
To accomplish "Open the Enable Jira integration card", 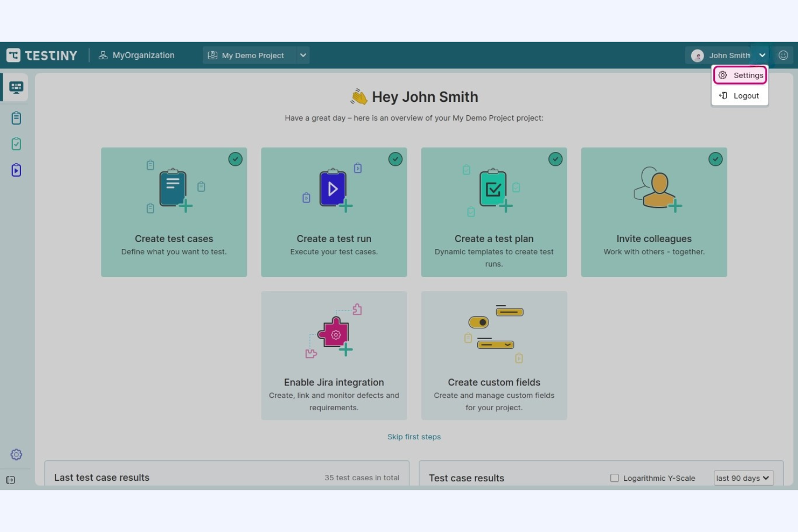I will [334, 355].
